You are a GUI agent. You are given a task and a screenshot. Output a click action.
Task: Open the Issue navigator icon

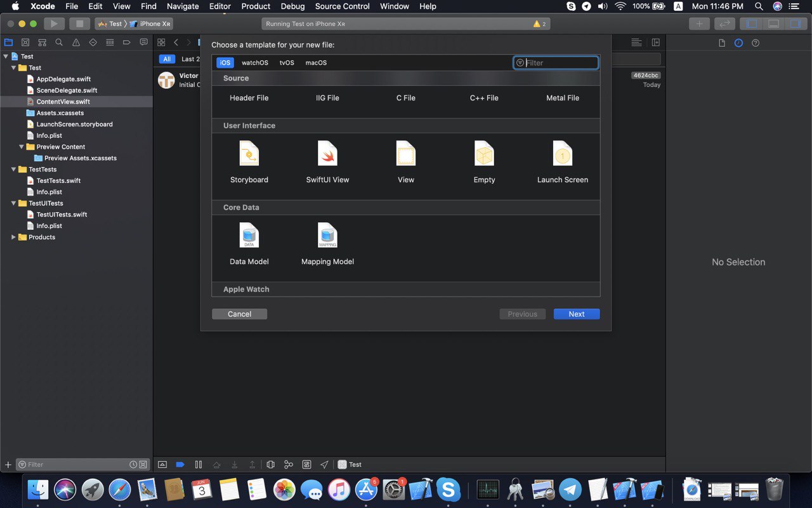76,43
